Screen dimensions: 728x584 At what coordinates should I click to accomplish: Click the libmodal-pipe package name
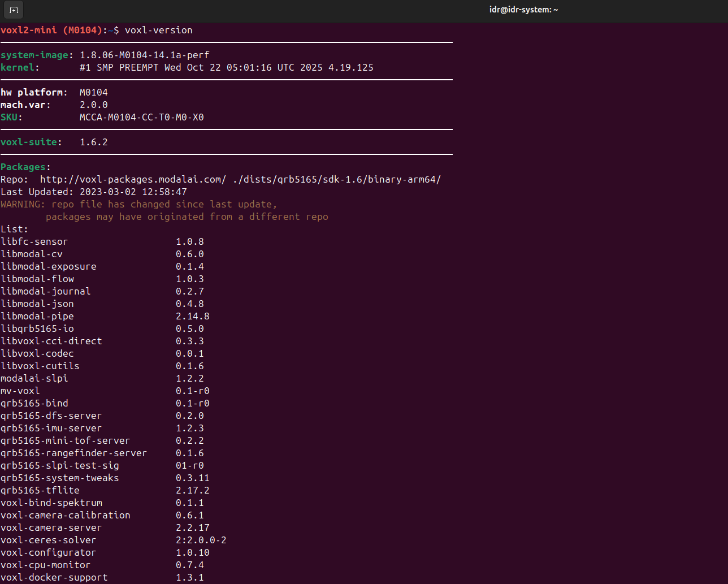click(37, 316)
